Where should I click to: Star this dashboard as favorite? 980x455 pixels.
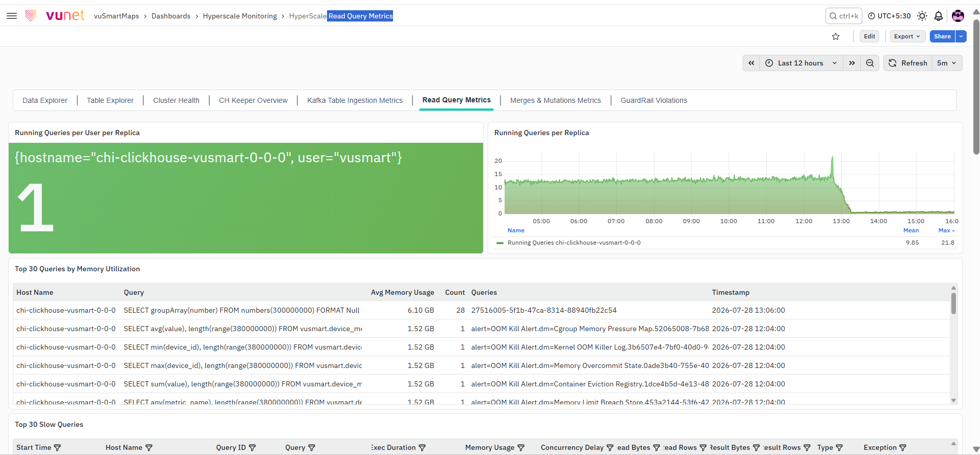click(836, 36)
